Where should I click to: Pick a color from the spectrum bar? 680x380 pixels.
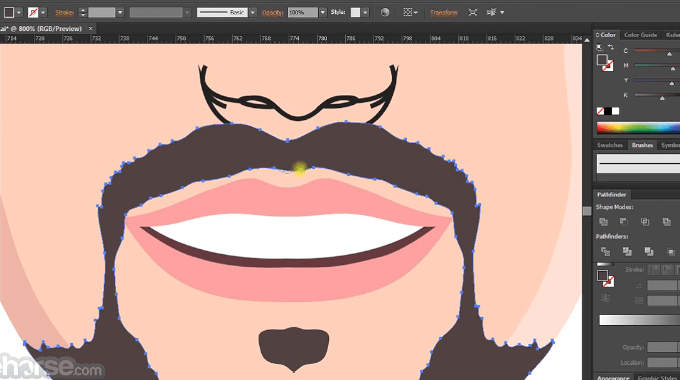pyautogui.click(x=638, y=128)
